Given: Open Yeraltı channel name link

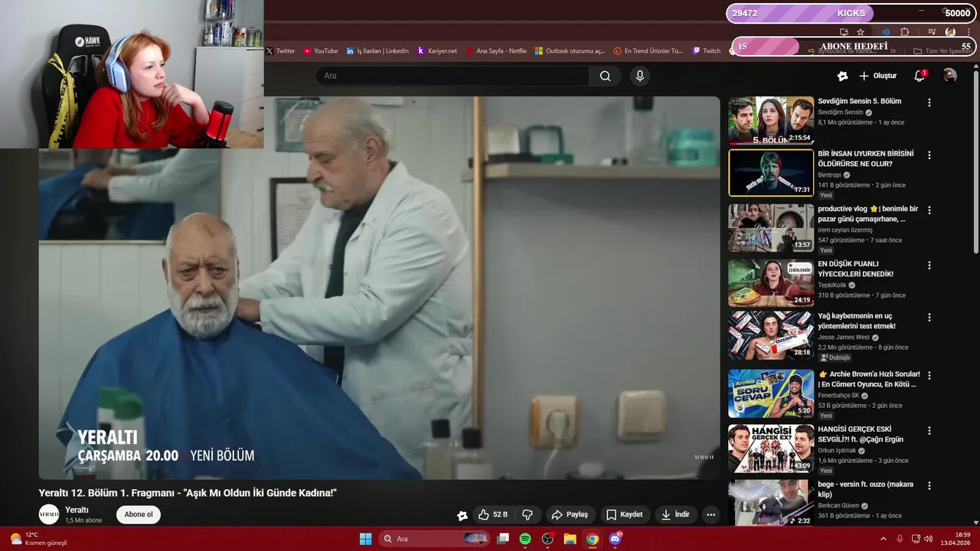Looking at the screenshot, I should tap(77, 510).
